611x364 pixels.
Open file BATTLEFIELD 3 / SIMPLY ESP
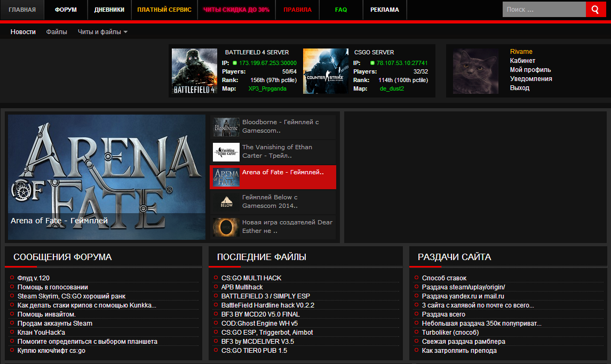[x=266, y=296]
